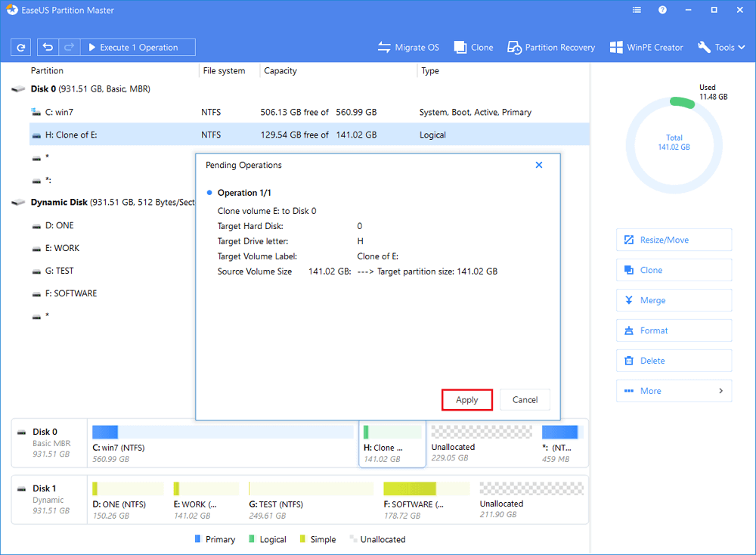Click the Type column header

(x=430, y=70)
